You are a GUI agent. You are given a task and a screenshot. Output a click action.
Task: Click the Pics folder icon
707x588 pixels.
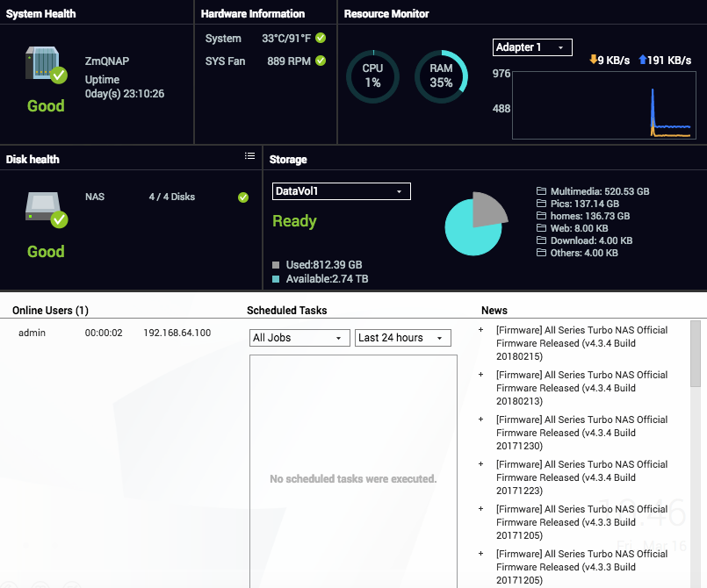[x=541, y=204]
